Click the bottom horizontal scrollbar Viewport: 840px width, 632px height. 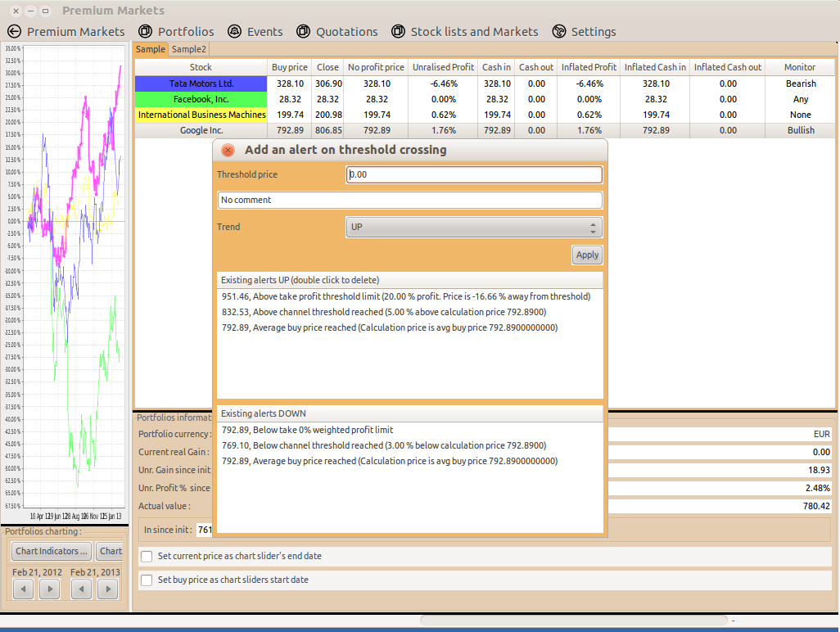click(573, 621)
